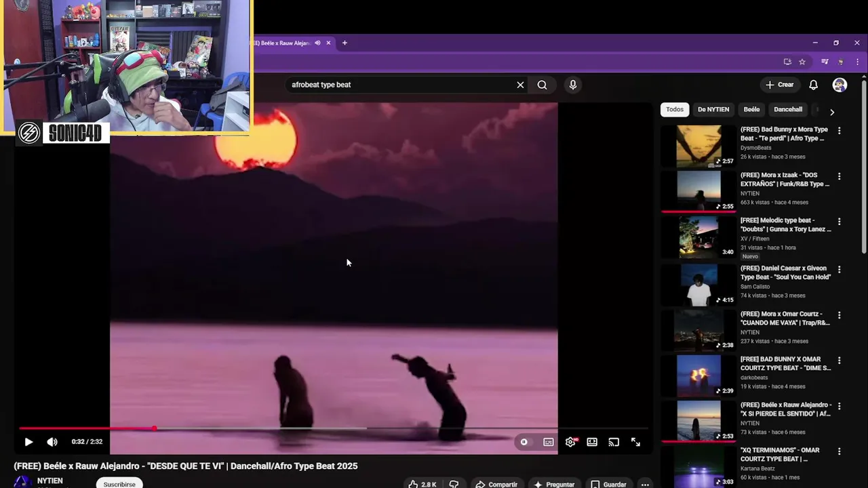Screen dimensions: 868x488
Task: Start voice search with the microphone icon
Action: coord(573,85)
